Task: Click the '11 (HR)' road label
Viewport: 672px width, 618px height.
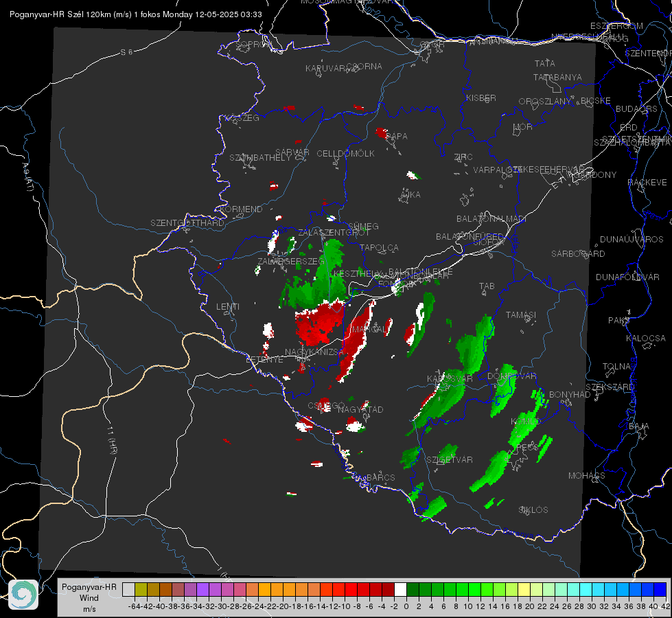Action: (x=112, y=440)
